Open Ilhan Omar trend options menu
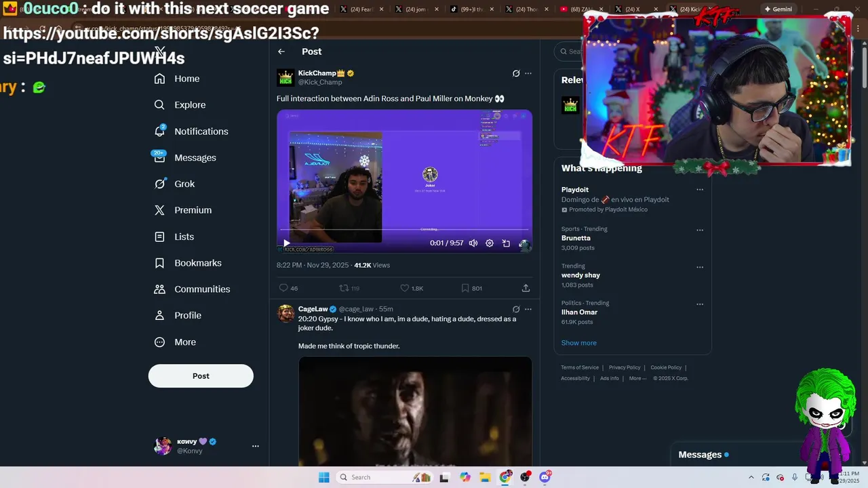868x488 pixels. [x=700, y=304]
